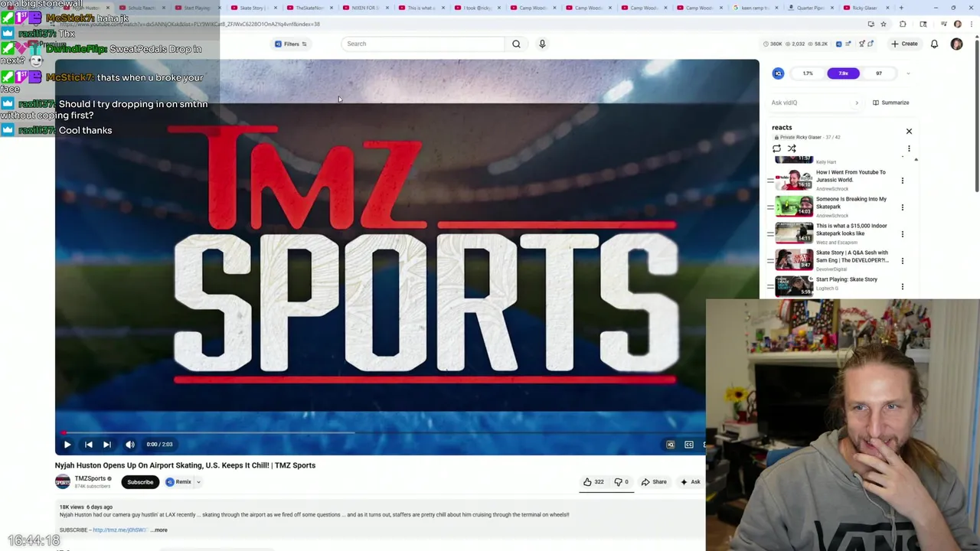
Task: Switch to Skate Story browser tab
Action: click(x=250, y=8)
